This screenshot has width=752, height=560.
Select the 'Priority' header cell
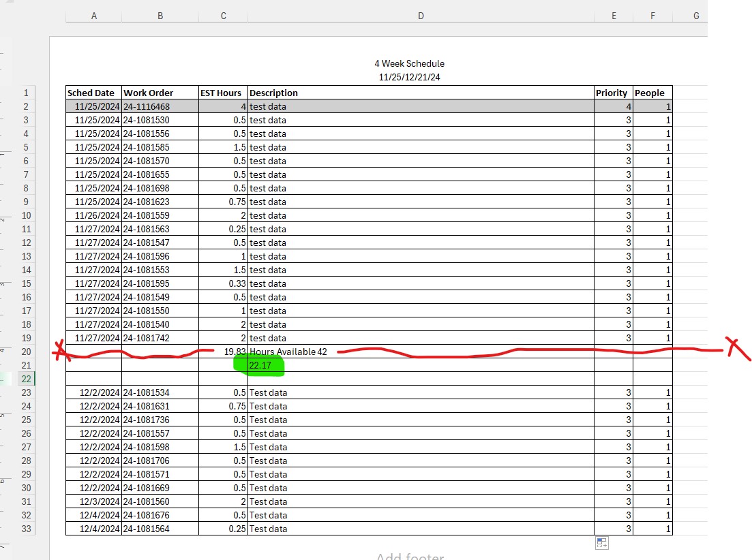click(613, 93)
